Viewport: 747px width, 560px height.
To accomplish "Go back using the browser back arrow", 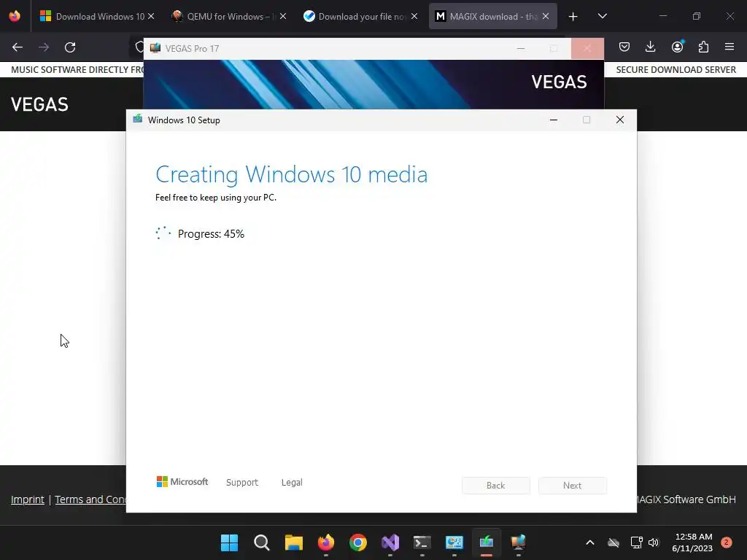I will (x=18, y=47).
